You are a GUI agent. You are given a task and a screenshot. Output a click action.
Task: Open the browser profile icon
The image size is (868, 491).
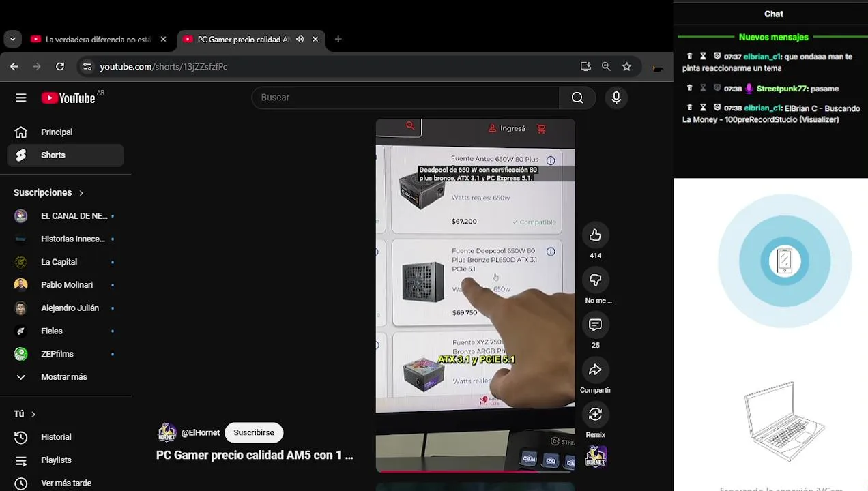[657, 67]
